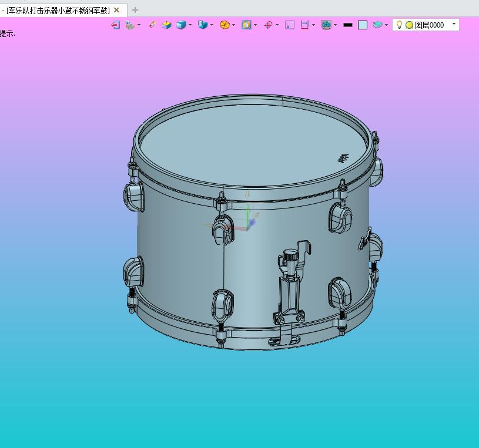Click the 提示 prompt text

click(7, 33)
